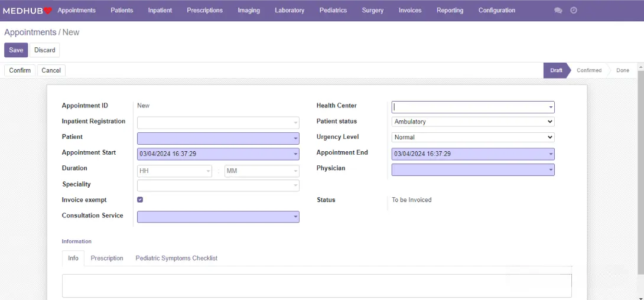Open the Reporting menu
This screenshot has height=300, width=644.
click(450, 10)
